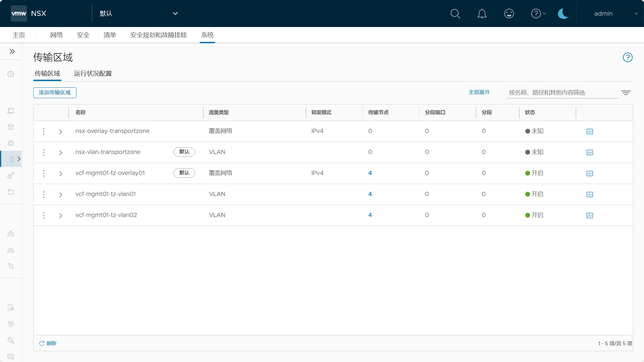Open the download tray sidebar icon
The image size is (644, 362).
coord(11,250)
